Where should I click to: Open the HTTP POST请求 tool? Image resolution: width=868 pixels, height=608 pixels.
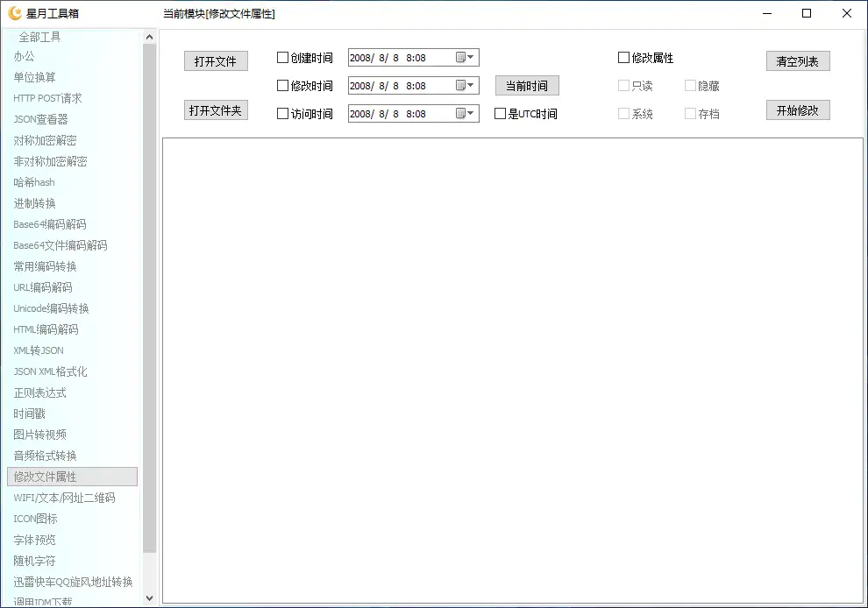coord(47,98)
